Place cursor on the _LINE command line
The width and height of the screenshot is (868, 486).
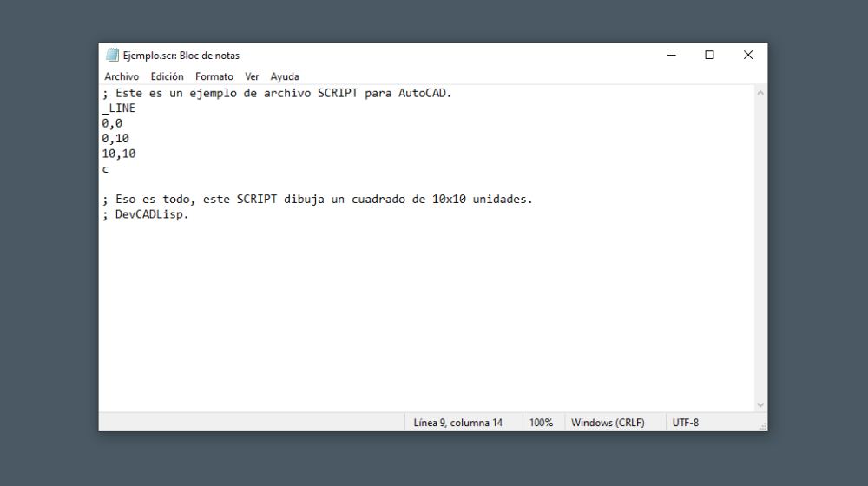click(x=119, y=108)
